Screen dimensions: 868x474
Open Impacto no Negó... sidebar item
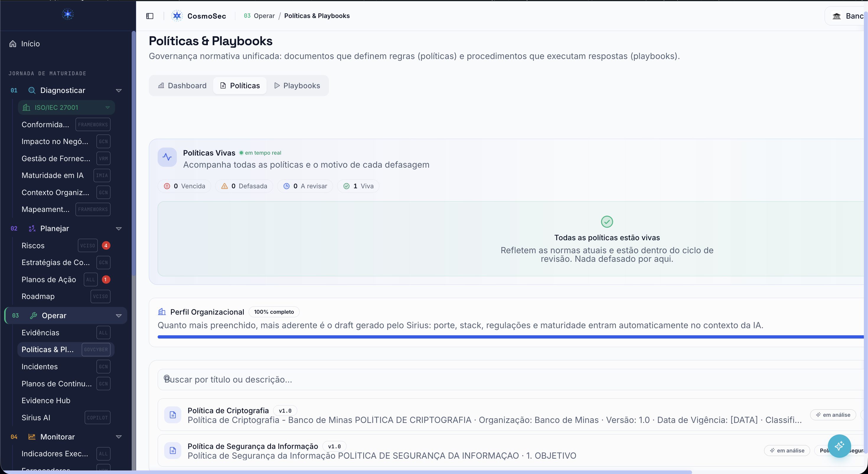66,141
